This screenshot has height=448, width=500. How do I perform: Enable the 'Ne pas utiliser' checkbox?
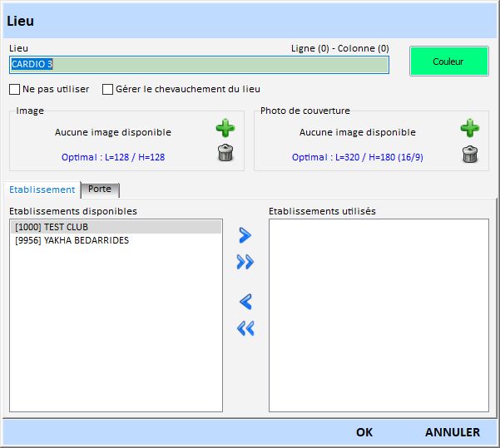(15, 89)
